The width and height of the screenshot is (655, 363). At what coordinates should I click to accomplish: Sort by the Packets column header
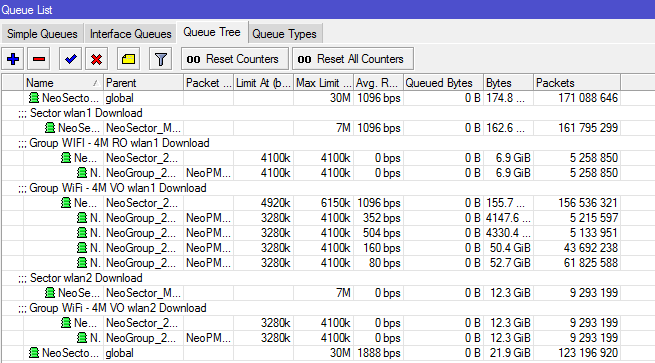[576, 83]
